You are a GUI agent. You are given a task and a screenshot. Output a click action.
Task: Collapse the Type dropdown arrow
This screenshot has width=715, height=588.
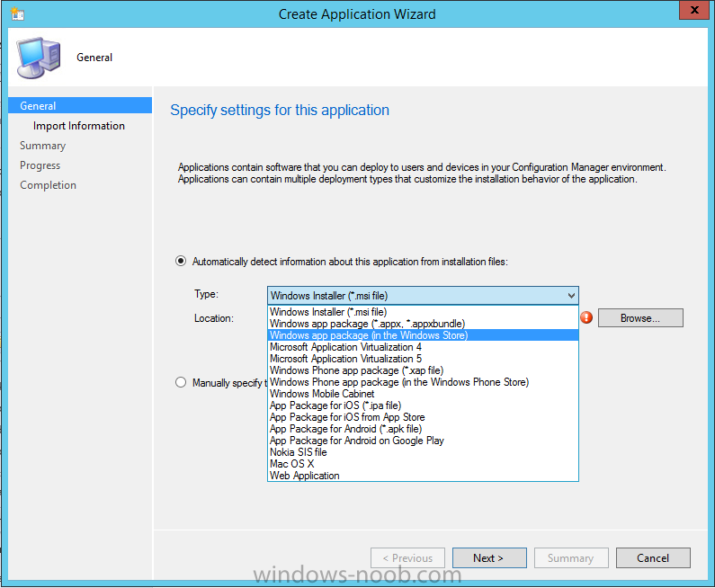(x=571, y=296)
